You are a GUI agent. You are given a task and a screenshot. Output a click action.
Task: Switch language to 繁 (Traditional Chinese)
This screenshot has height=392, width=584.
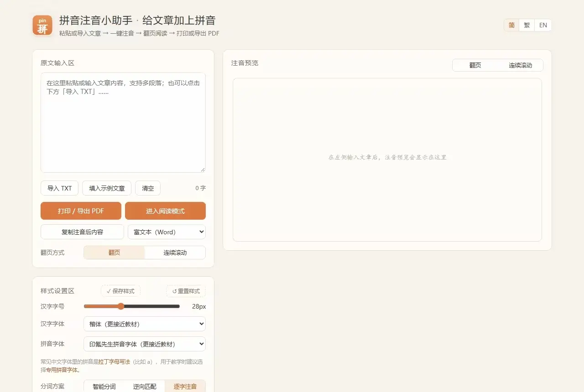527,25
